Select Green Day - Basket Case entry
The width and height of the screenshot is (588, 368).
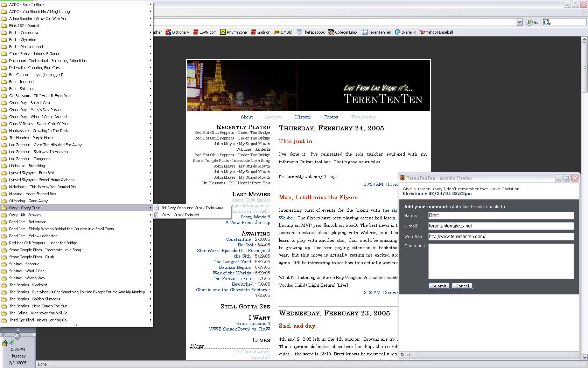[x=77, y=103]
